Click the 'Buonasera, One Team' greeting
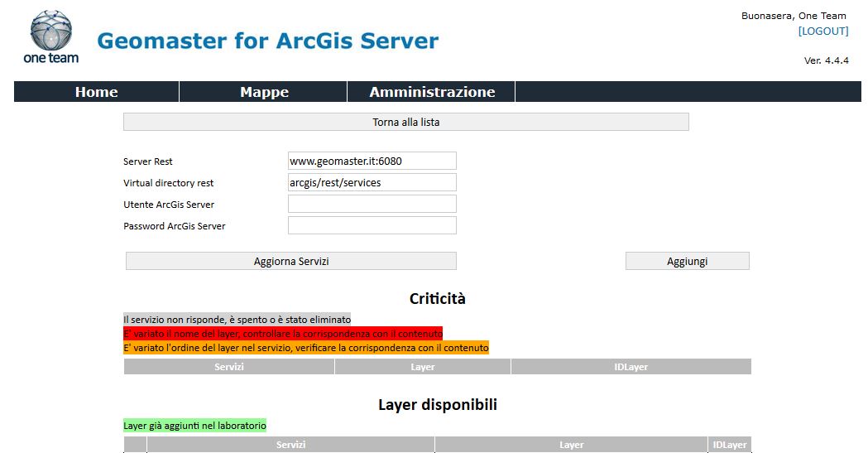 pyautogui.click(x=794, y=16)
